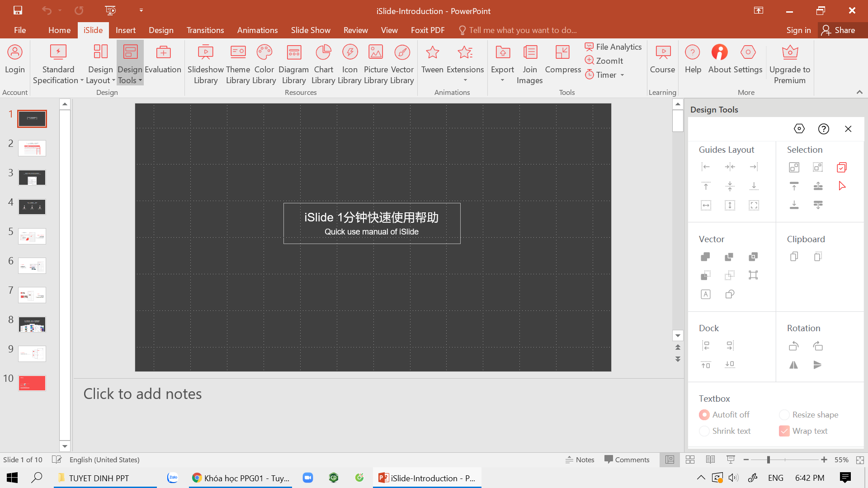Open About iSlide

point(720,59)
